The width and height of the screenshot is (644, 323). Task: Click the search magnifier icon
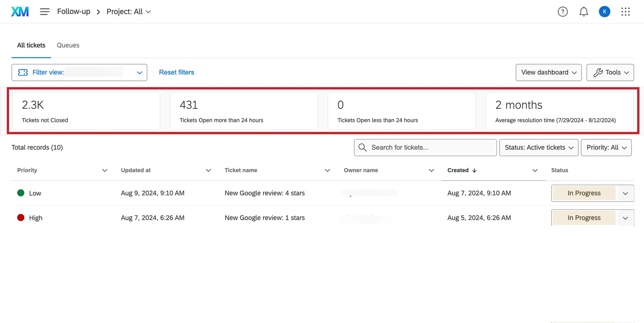pos(363,147)
